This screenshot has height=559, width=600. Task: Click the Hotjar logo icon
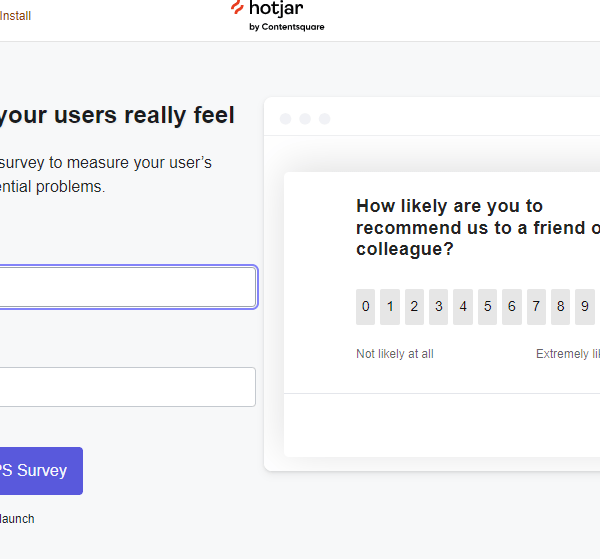(237, 7)
